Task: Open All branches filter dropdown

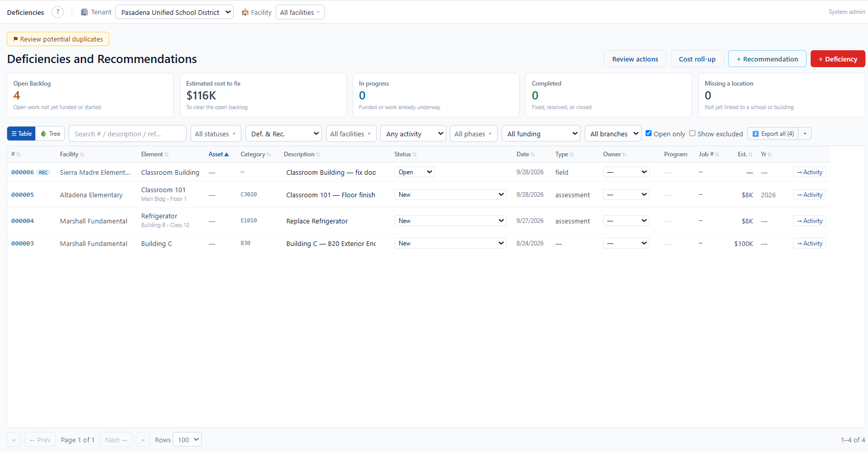Action: (x=613, y=134)
